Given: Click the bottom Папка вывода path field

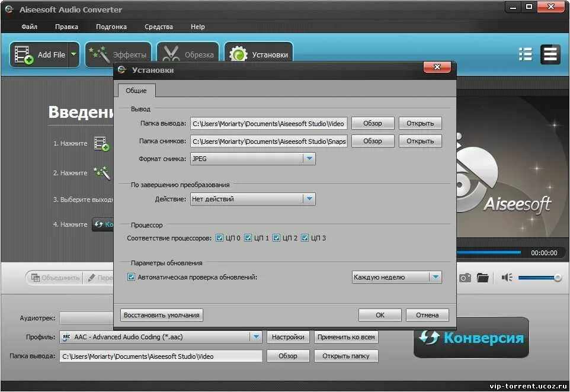Looking at the screenshot, I should [x=161, y=356].
